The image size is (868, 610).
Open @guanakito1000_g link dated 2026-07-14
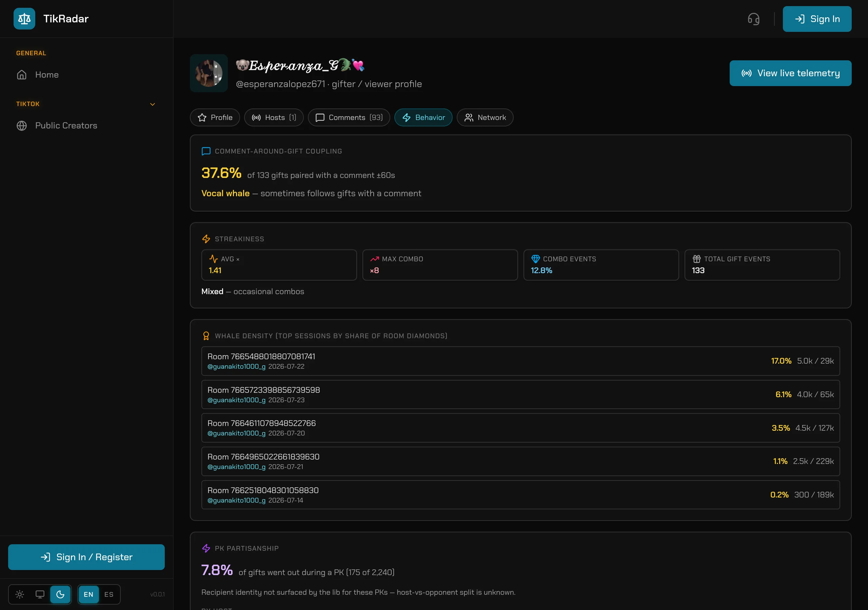(x=236, y=501)
